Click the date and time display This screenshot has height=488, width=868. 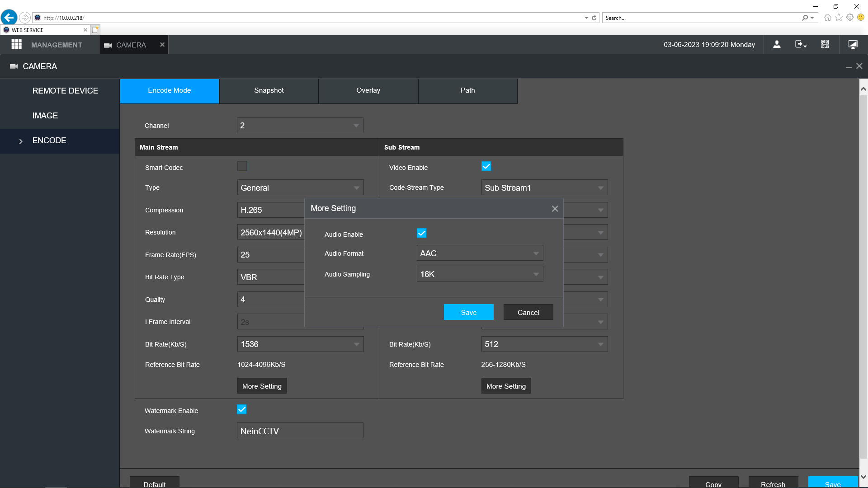tap(709, 45)
